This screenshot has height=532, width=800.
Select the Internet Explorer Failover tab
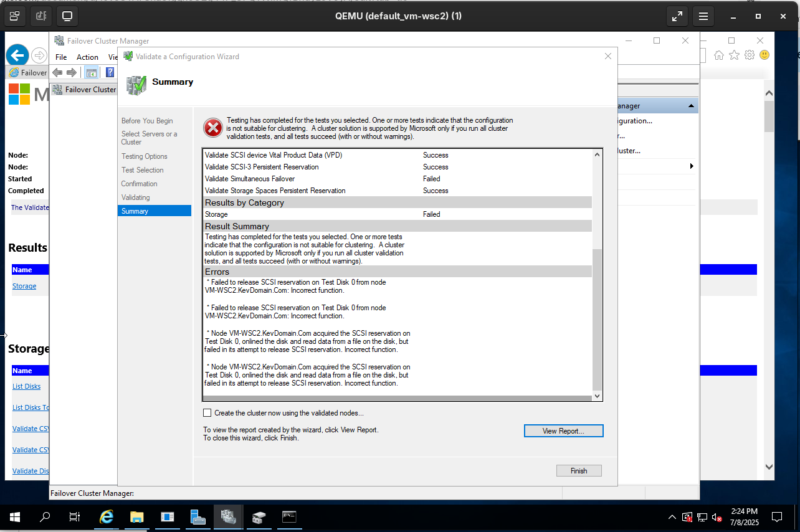tap(27, 72)
